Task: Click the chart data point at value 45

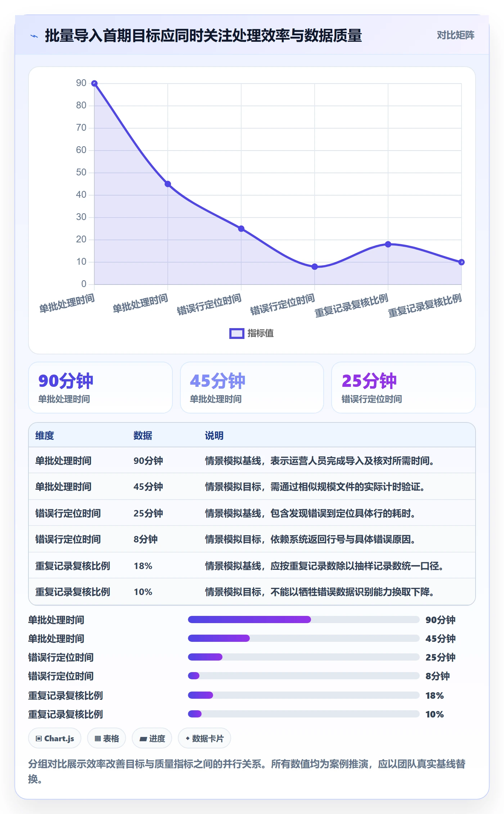Action: coord(168,184)
